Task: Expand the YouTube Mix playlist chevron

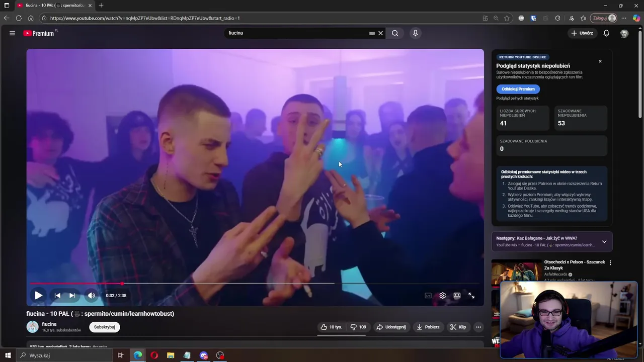Action: (604, 242)
